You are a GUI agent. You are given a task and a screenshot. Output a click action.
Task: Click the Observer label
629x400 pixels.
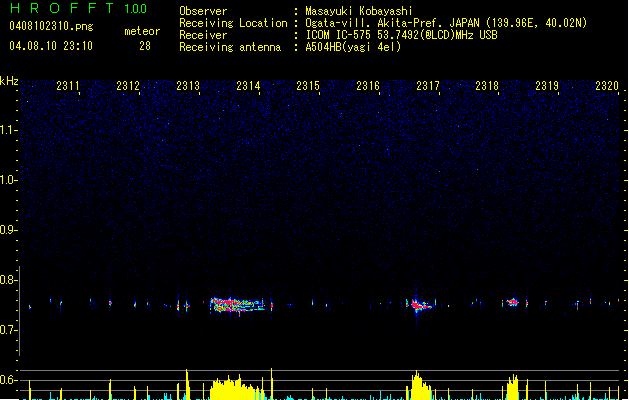[203, 11]
